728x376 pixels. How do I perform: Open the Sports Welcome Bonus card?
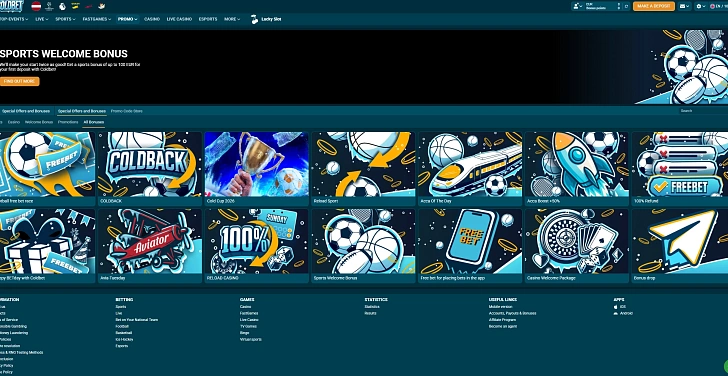364,246
